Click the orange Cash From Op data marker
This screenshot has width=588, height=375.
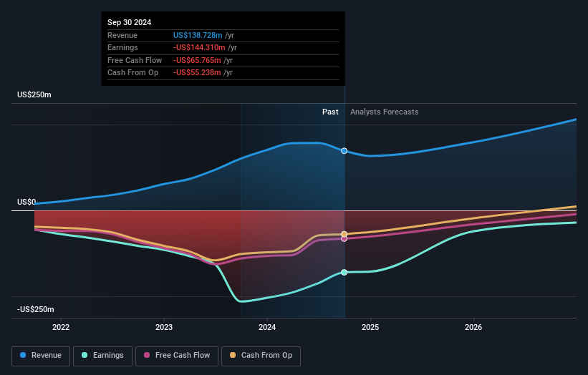[x=344, y=234]
